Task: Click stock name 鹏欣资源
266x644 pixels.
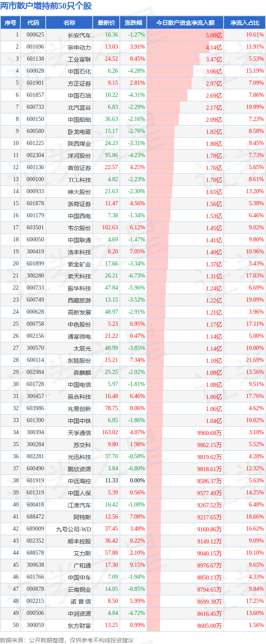Action: (79, 469)
